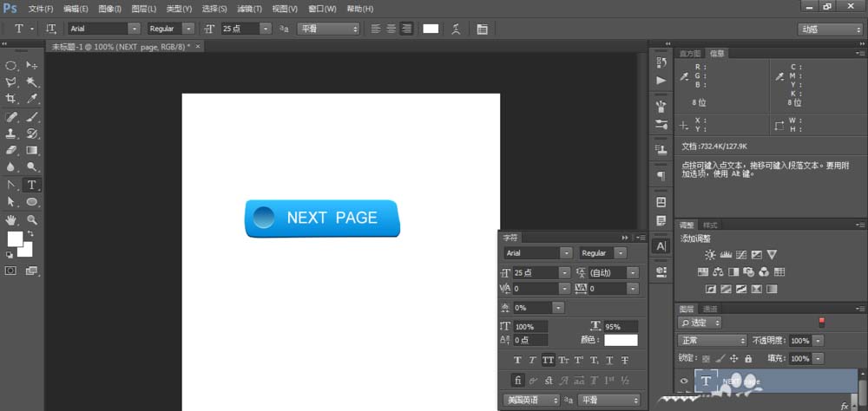The width and height of the screenshot is (868, 411).
Task: Choose the Hand tool
Action: point(12,219)
